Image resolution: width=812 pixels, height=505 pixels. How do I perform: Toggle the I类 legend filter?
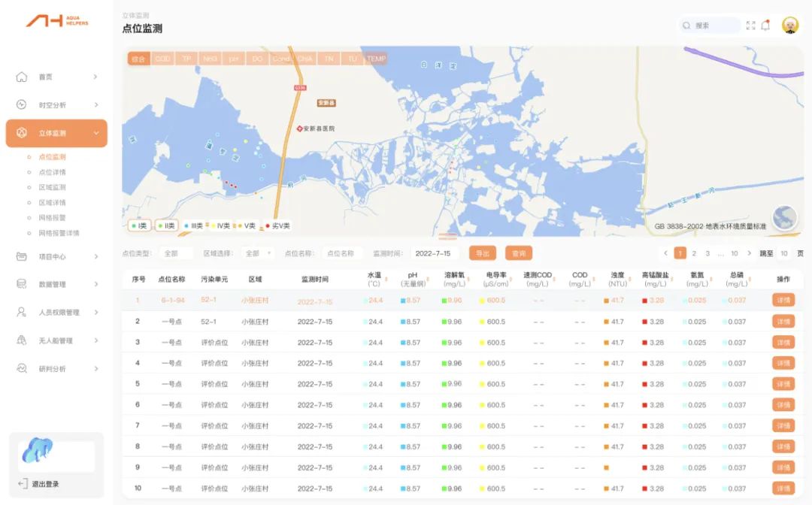pos(139,225)
